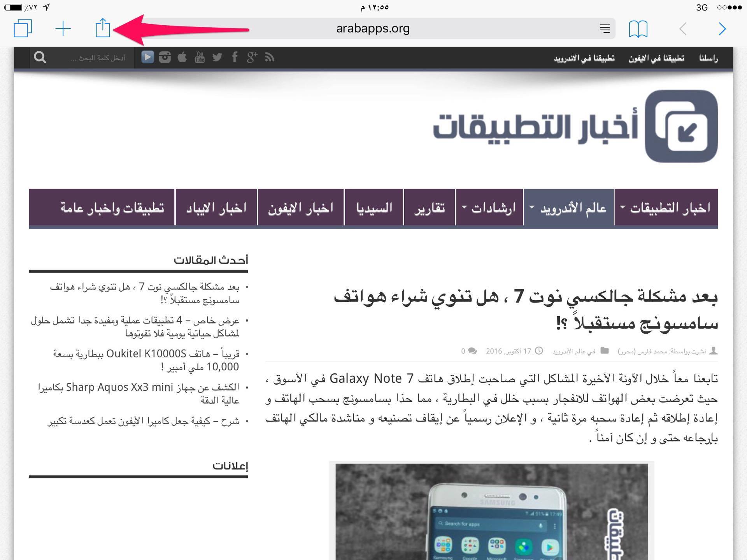Go back with the left chevron
Viewport: 747px width, 560px height.
[683, 29]
